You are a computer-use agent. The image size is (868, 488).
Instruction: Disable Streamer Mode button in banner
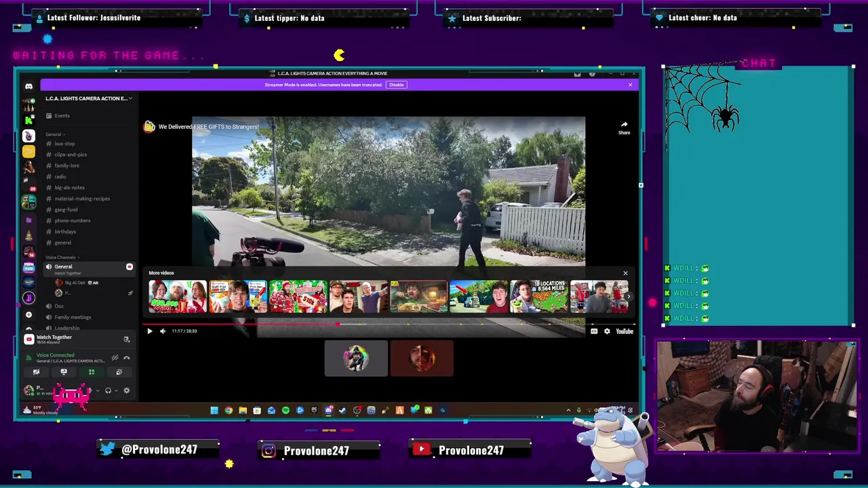click(x=396, y=85)
